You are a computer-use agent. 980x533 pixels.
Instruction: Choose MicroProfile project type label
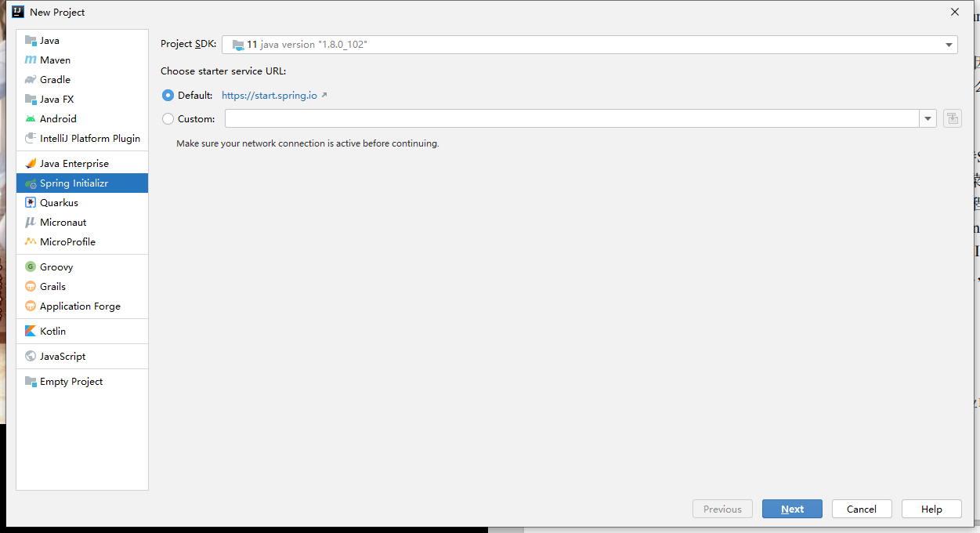pos(67,242)
